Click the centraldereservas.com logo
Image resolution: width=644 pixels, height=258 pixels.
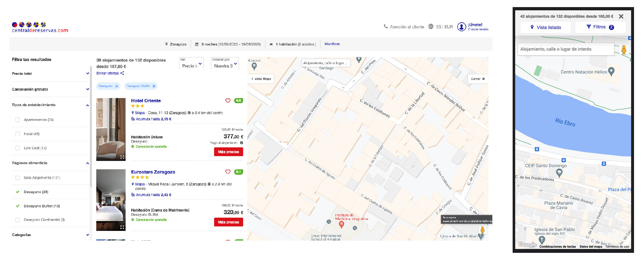pos(40,27)
